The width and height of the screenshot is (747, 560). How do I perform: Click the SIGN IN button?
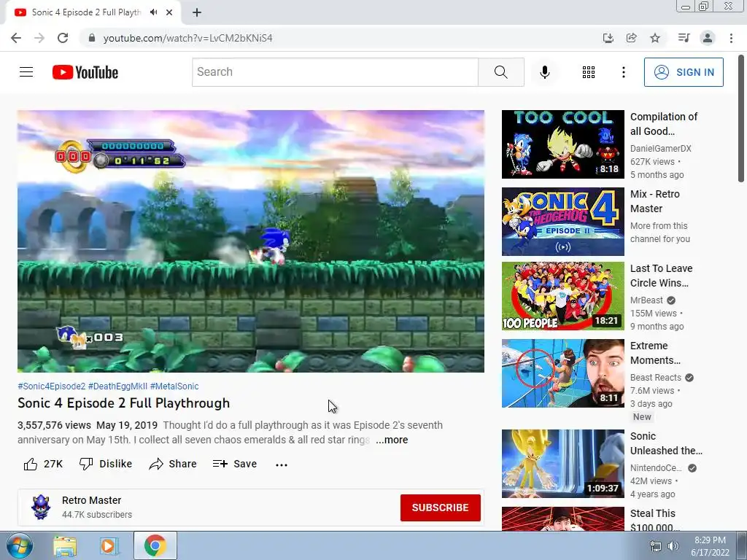[684, 72]
